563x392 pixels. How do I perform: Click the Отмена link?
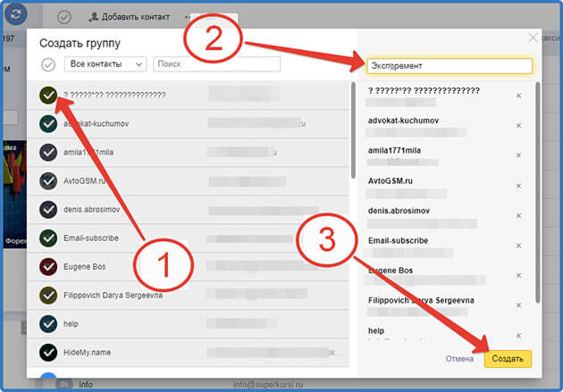[459, 359]
